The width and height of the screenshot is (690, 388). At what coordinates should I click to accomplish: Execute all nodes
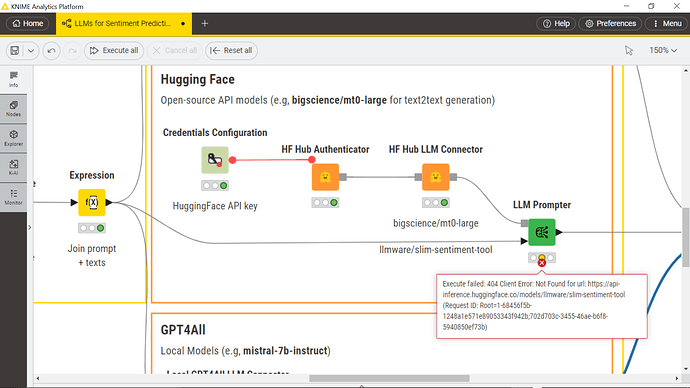[114, 51]
